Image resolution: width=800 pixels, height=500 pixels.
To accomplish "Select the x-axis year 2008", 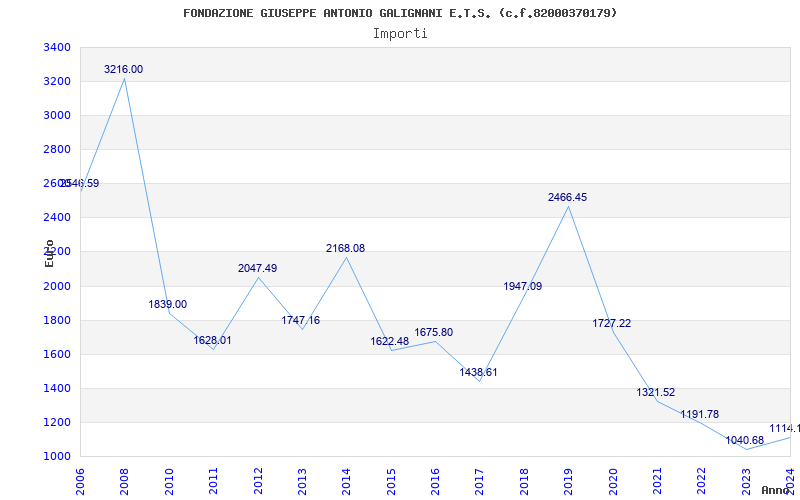I will (x=124, y=481).
